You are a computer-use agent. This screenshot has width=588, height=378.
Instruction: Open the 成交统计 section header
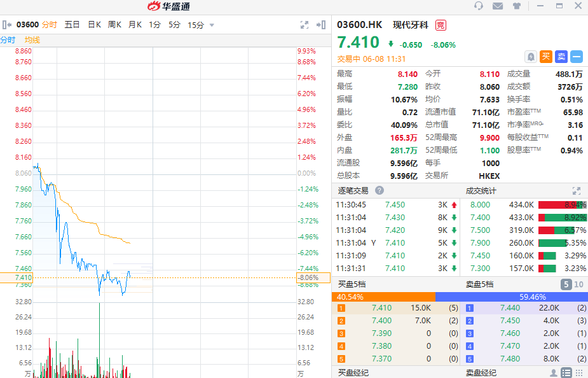[481, 191]
